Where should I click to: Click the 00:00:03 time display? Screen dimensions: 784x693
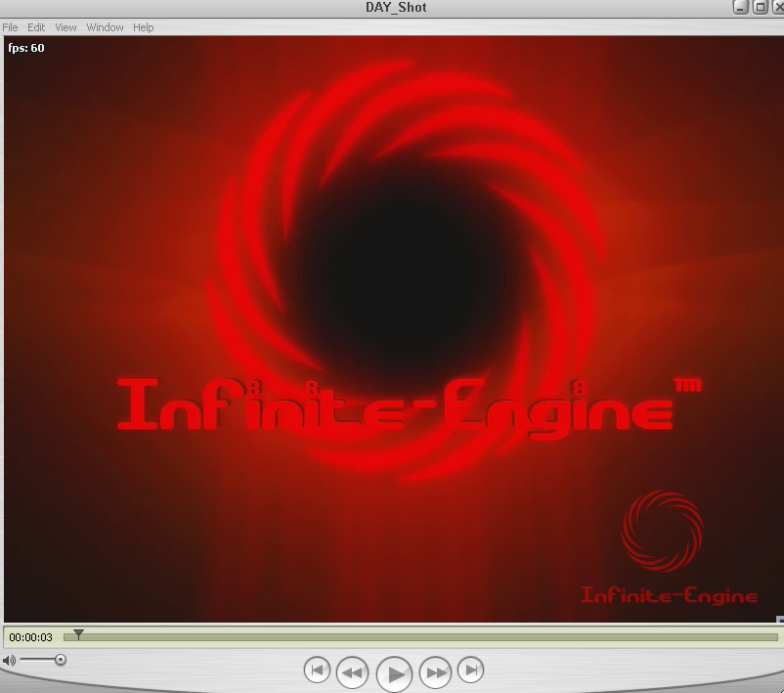click(x=31, y=637)
